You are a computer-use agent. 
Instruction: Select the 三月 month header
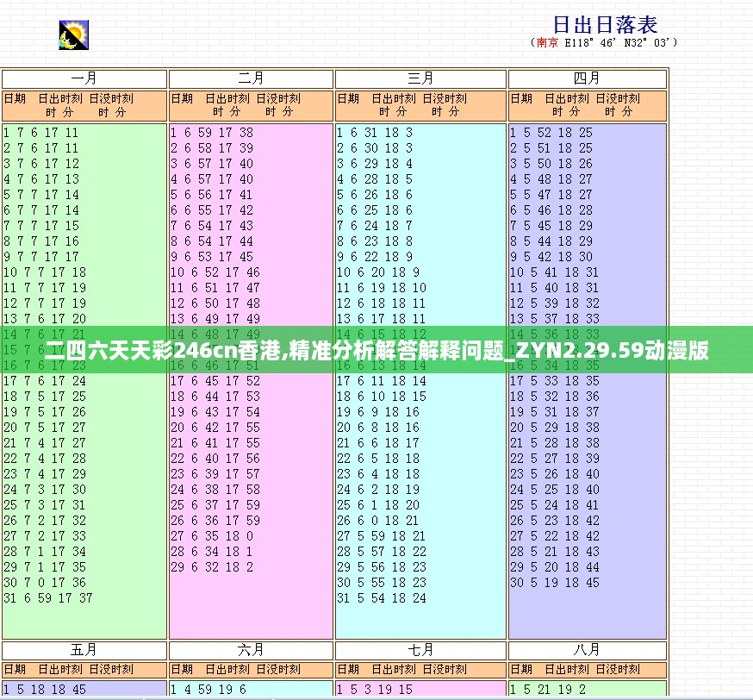pyautogui.click(x=420, y=78)
